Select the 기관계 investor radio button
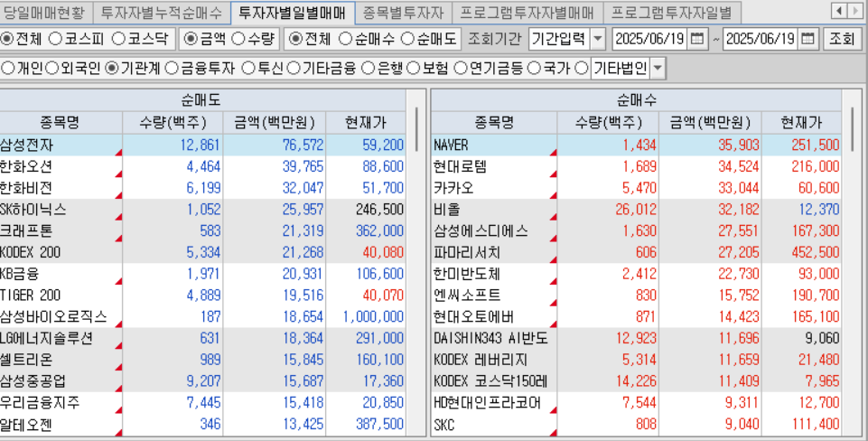Screen dimensions: 868x441 coord(111,68)
